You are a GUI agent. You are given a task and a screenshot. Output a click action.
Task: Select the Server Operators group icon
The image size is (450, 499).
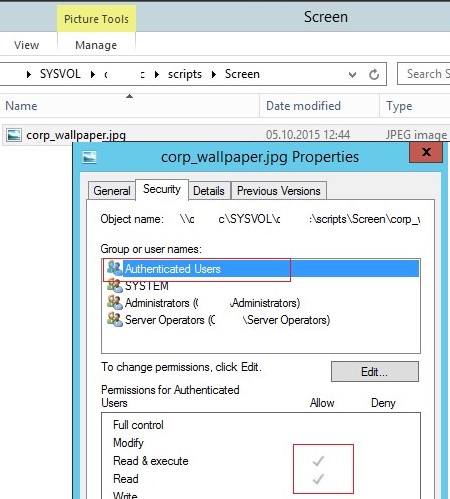115,319
